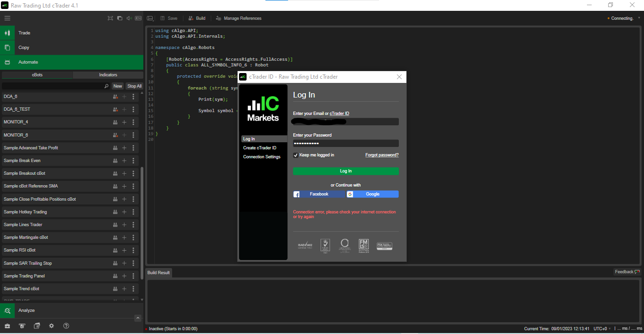
Task: Switch to the cBots tab
Action: 37,75
